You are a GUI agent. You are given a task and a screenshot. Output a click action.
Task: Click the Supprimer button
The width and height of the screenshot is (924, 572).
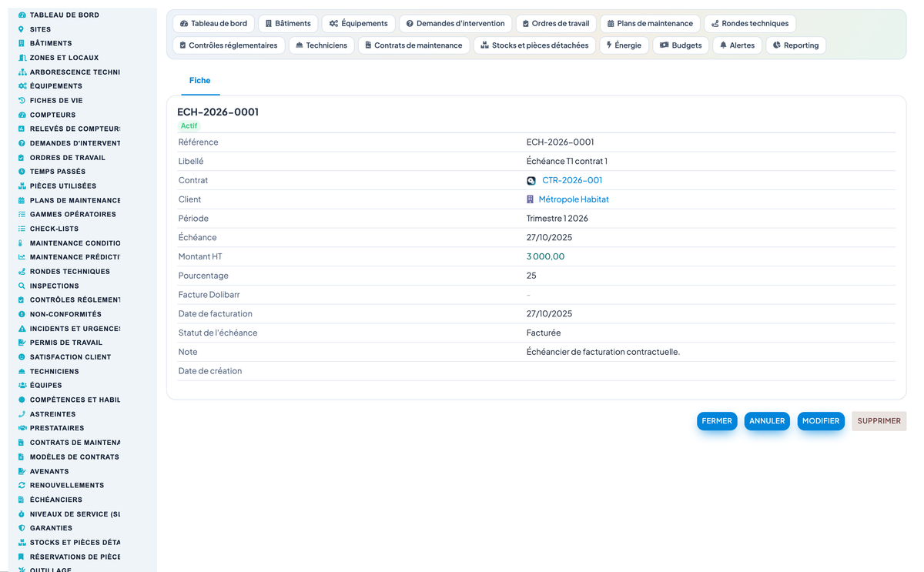pyautogui.click(x=879, y=421)
